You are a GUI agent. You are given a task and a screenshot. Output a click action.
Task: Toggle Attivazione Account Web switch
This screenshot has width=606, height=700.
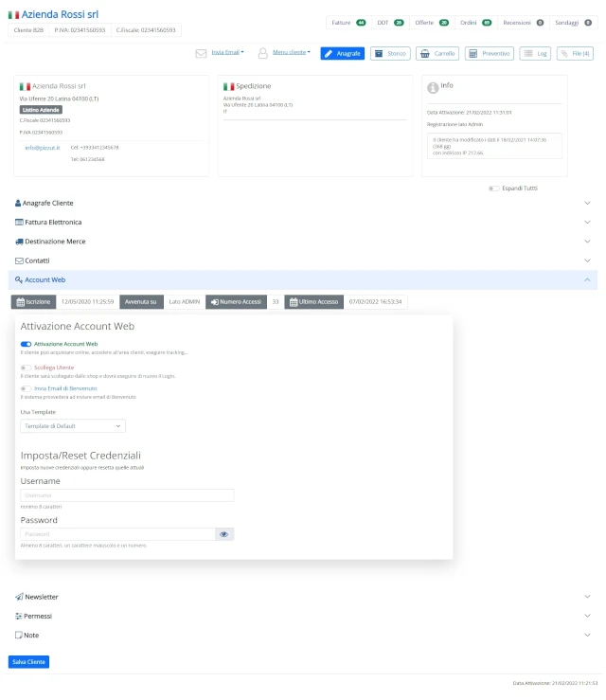click(x=26, y=344)
